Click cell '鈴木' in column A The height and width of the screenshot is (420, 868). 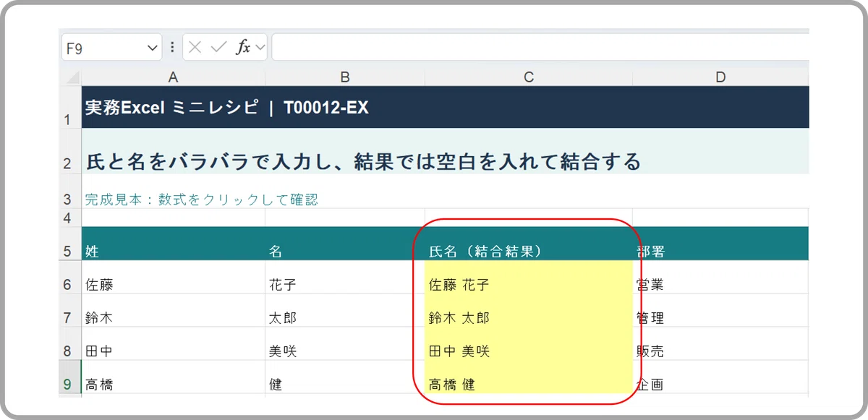pyautogui.click(x=173, y=311)
